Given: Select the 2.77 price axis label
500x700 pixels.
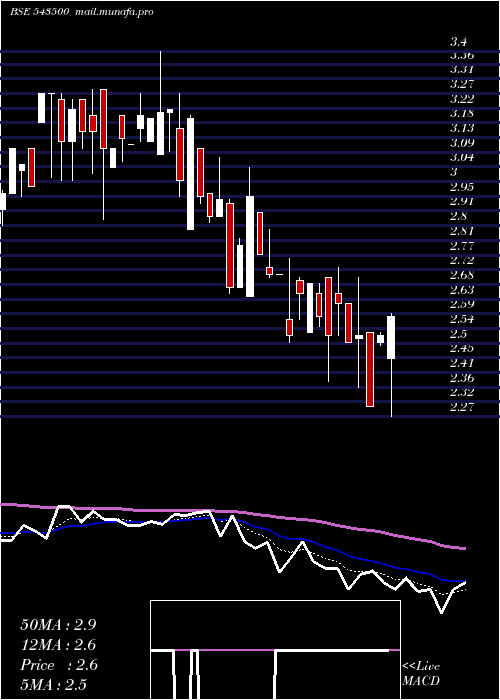Looking at the screenshot, I should tap(462, 246).
